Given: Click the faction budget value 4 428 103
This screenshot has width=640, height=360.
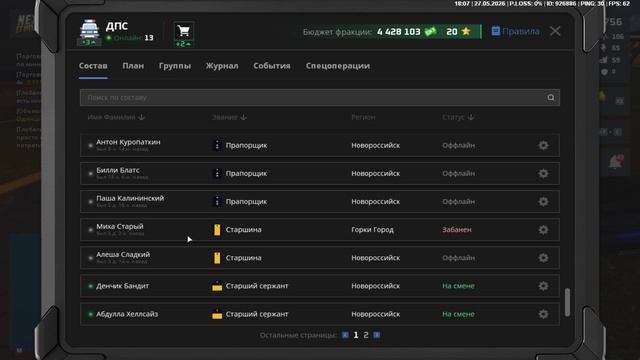Looking at the screenshot, I should click(398, 31).
